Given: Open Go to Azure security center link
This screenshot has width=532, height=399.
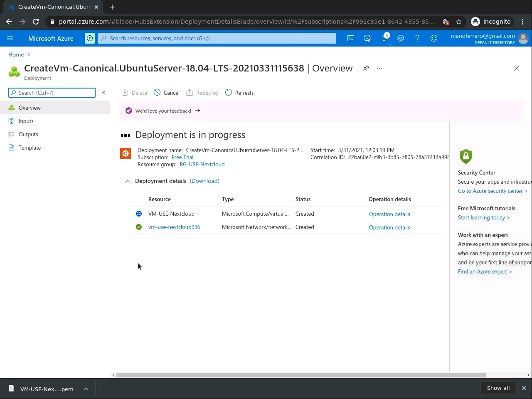Looking at the screenshot, I should click(x=493, y=191).
